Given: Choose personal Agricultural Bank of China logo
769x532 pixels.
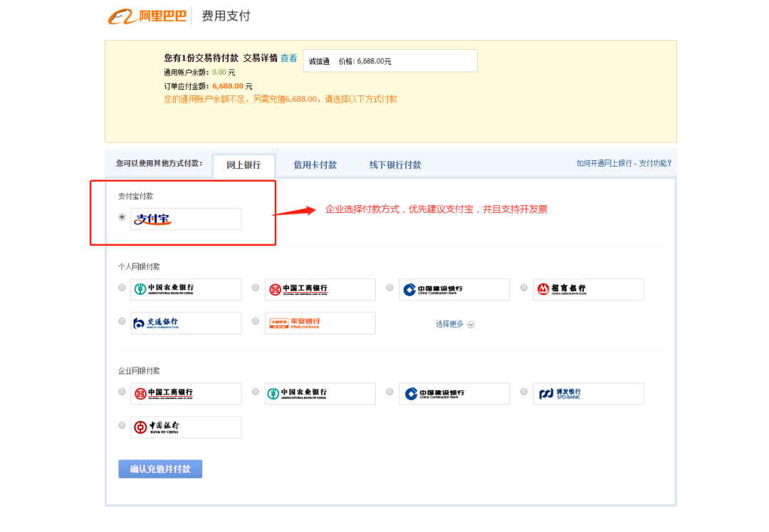Looking at the screenshot, I should (x=186, y=289).
